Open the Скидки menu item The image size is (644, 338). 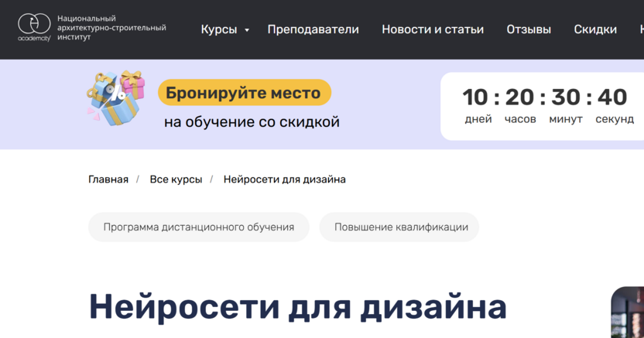[595, 29]
